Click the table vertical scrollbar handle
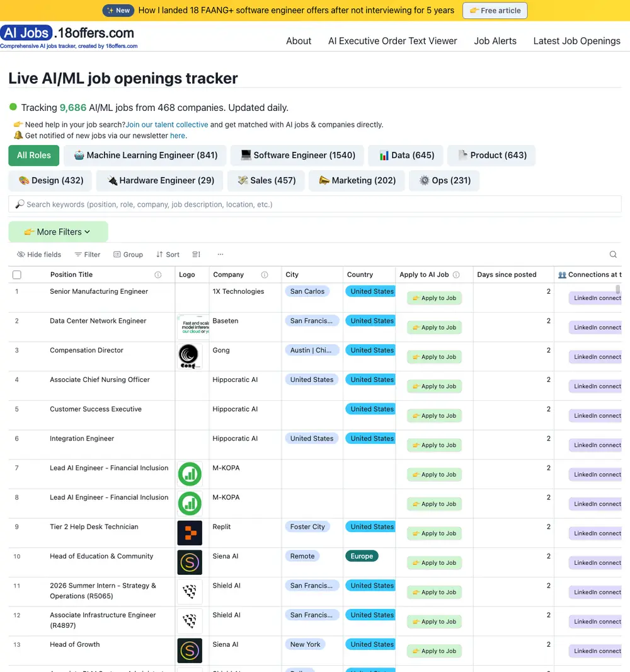 point(617,289)
